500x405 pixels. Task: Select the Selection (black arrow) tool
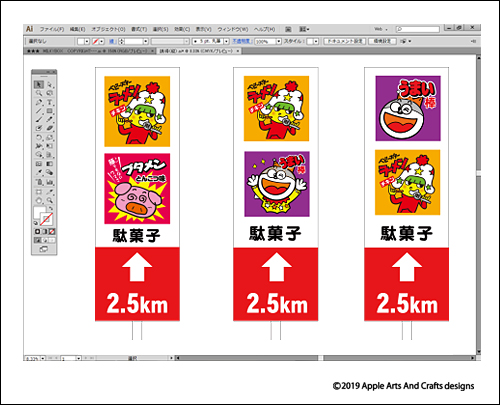pos(39,84)
